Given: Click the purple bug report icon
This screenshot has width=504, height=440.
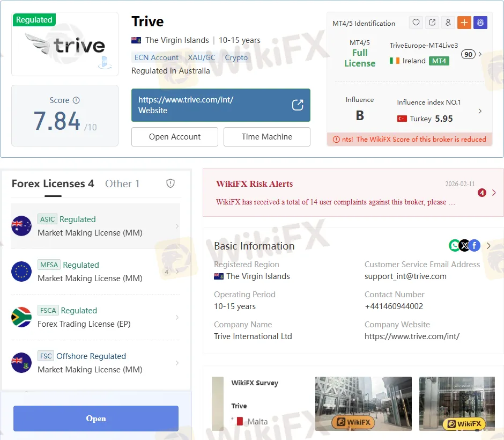Looking at the screenshot, I should pos(480,23).
